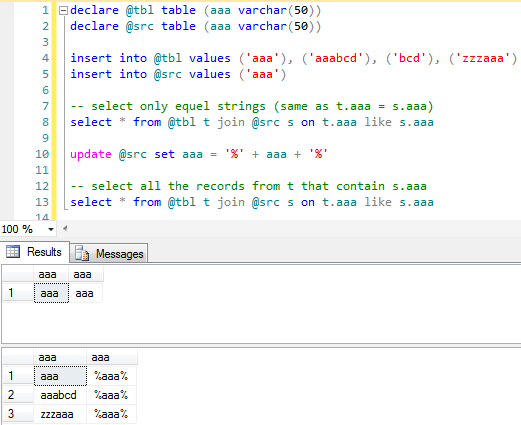The image size is (521, 425).
Task: Select second aaa cell in top grid row
Action: click(86, 293)
